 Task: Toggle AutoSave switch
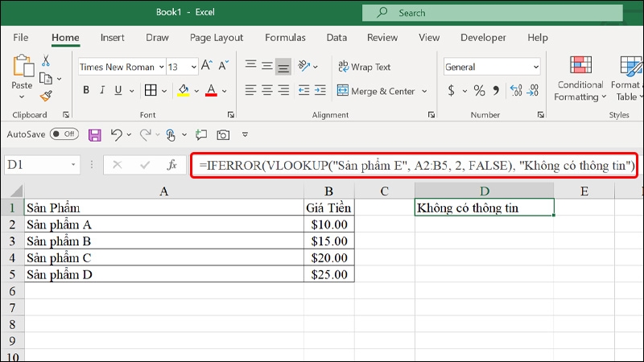tap(64, 134)
